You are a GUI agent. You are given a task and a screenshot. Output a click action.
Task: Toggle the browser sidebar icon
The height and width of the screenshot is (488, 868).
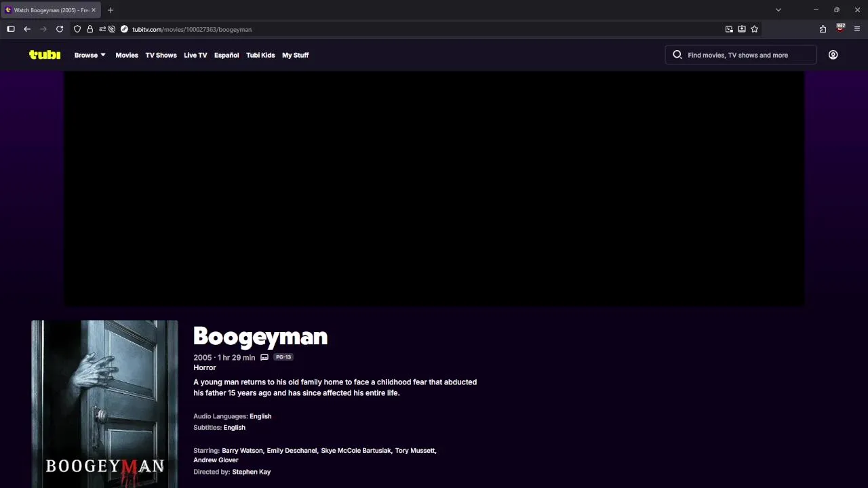(x=11, y=29)
